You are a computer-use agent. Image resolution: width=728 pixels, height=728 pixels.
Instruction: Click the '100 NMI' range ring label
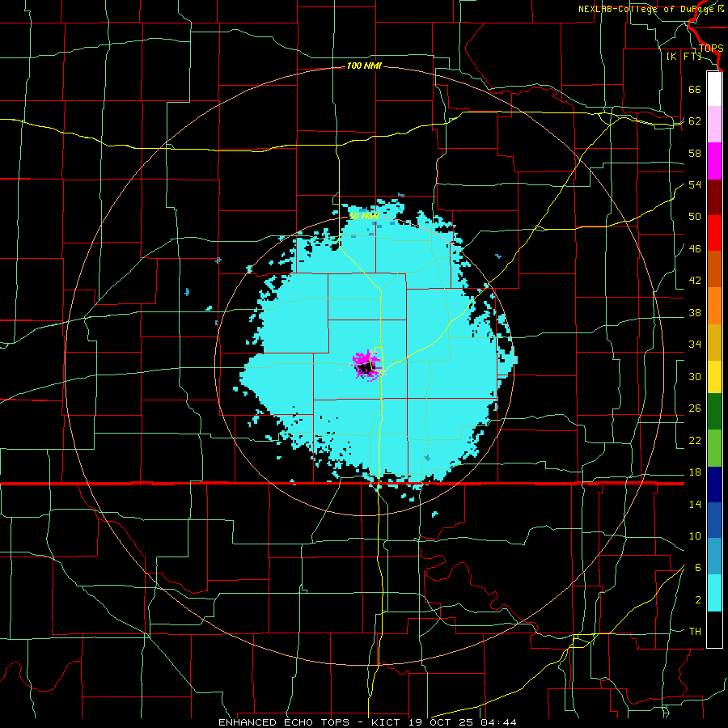[x=364, y=66]
